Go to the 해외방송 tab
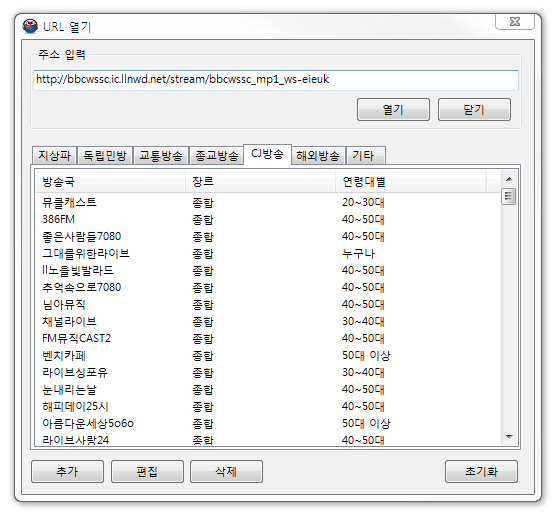The height and width of the screenshot is (524, 559). tap(318, 156)
